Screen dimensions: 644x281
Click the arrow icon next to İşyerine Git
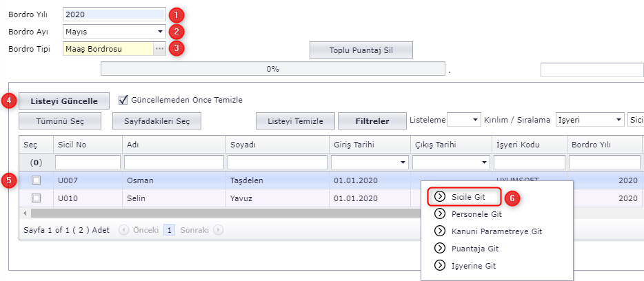[x=440, y=265]
